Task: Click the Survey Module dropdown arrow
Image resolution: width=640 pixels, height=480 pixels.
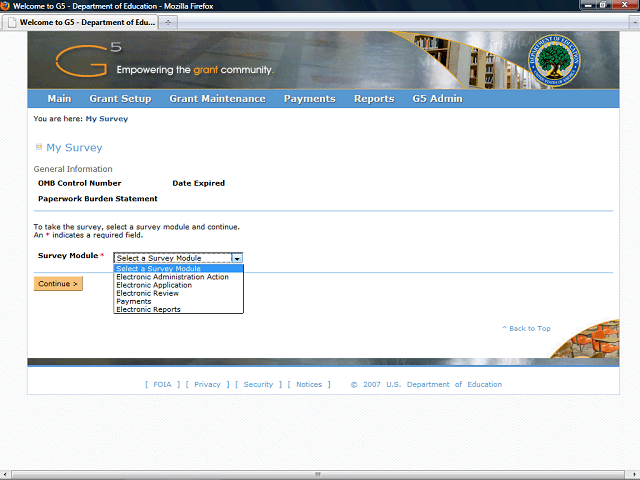Action: [237, 258]
